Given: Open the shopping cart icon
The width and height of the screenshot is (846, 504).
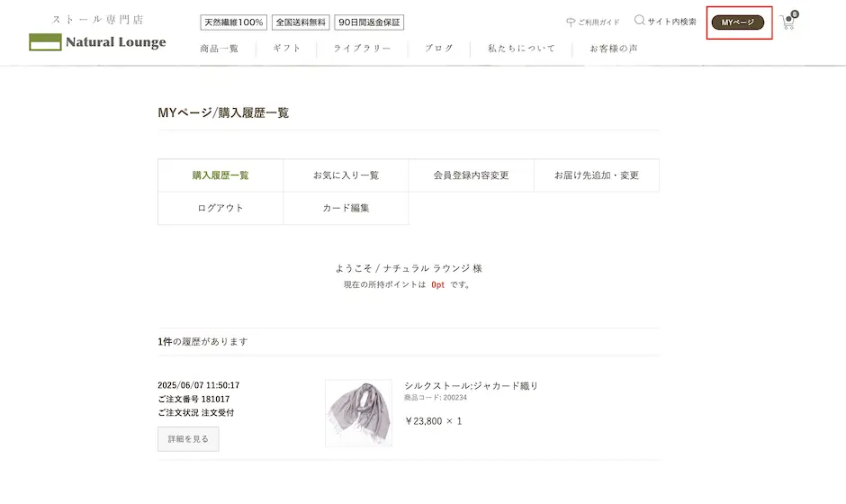Looking at the screenshot, I should point(787,22).
